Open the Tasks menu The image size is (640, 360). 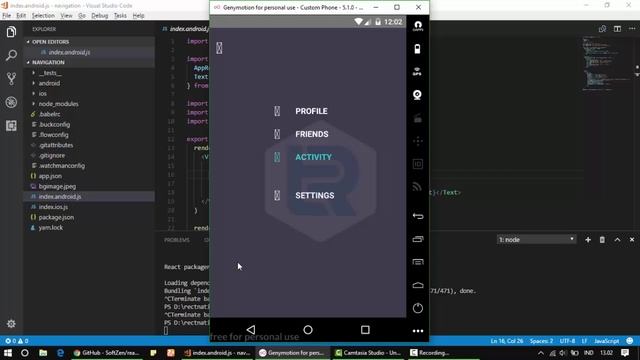click(120, 16)
